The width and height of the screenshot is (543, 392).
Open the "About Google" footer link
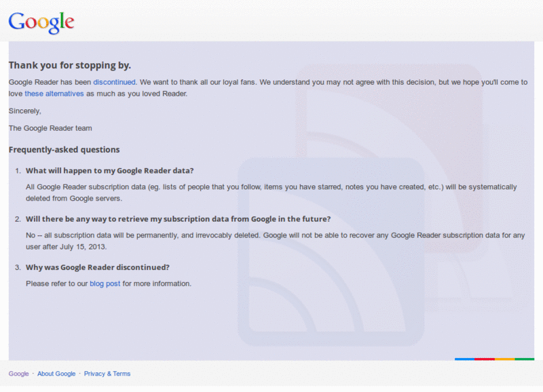[56, 374]
